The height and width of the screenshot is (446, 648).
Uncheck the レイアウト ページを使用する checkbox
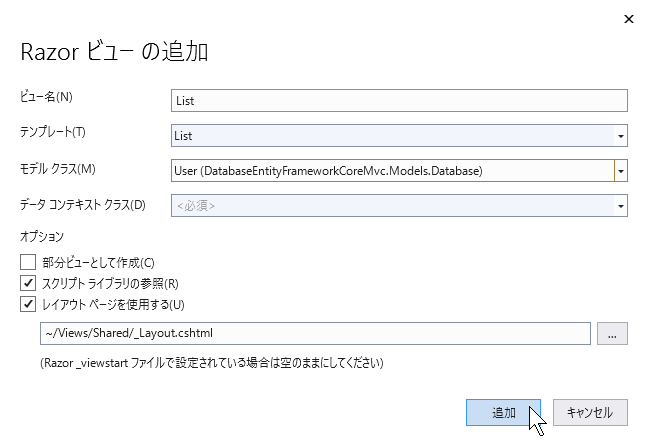click(x=28, y=304)
